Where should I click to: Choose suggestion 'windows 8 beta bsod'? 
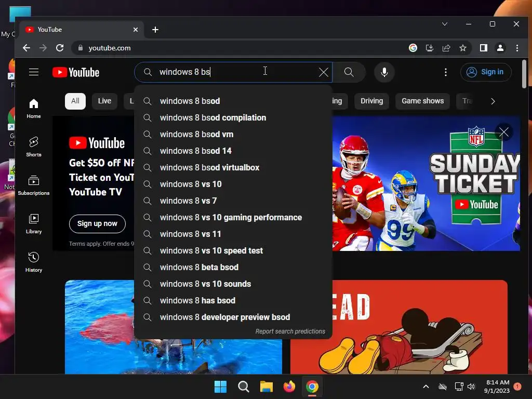point(233,268)
